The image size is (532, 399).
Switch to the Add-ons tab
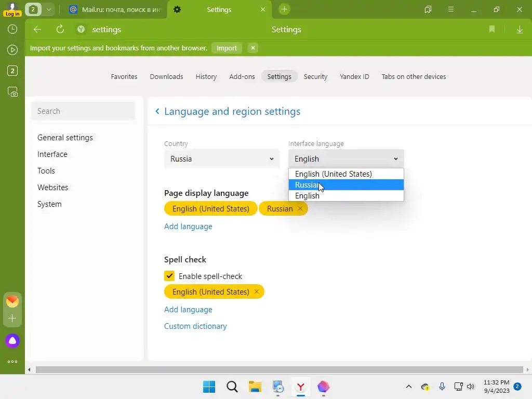[242, 77]
